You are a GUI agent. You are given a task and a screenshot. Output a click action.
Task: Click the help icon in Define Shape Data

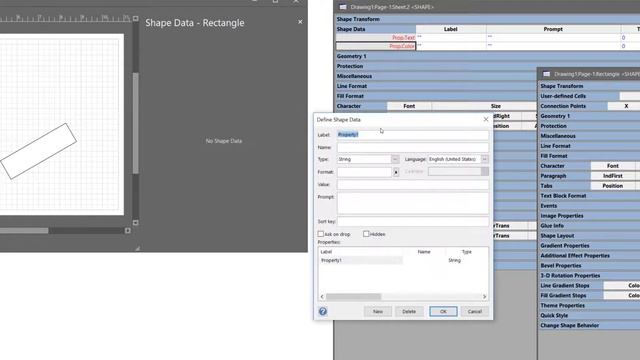coord(323,311)
